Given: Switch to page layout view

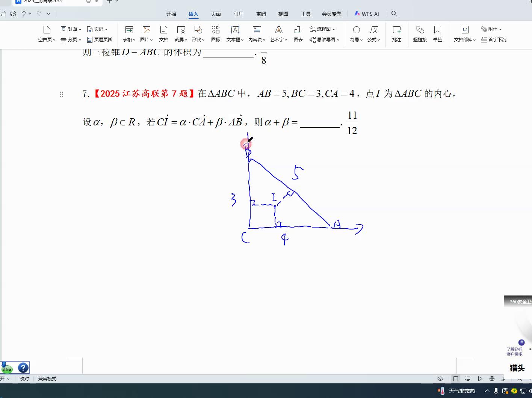Looking at the screenshot, I should [x=456, y=378].
